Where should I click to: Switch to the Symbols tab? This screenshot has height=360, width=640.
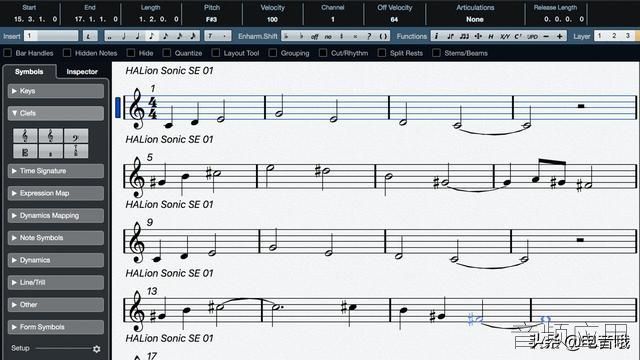(29, 71)
